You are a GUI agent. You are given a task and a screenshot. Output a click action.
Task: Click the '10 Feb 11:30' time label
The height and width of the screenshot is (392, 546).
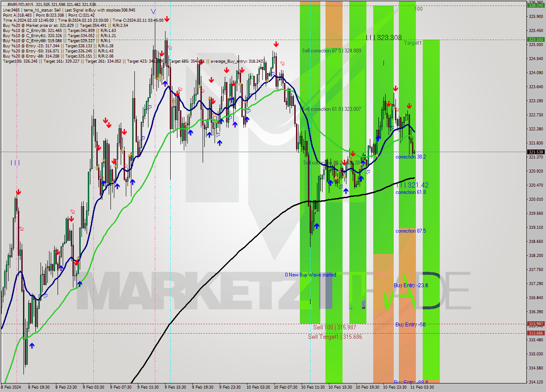(313, 387)
